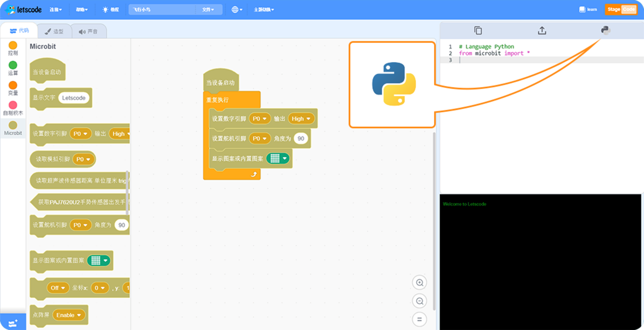Click the "from microbit import *" line
This screenshot has width=644, height=330.
tap(495, 53)
